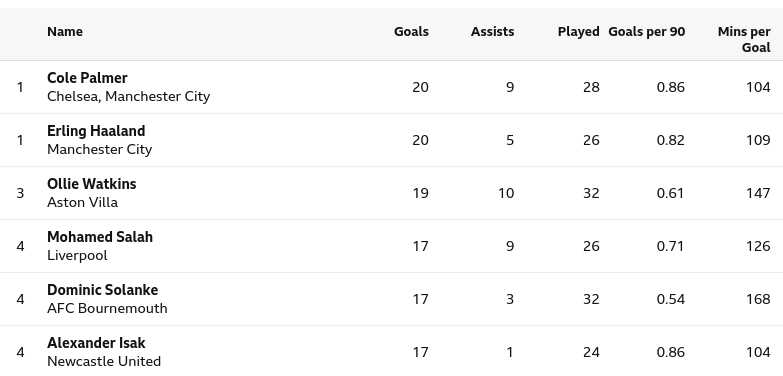Click the Name column header

[x=65, y=31]
